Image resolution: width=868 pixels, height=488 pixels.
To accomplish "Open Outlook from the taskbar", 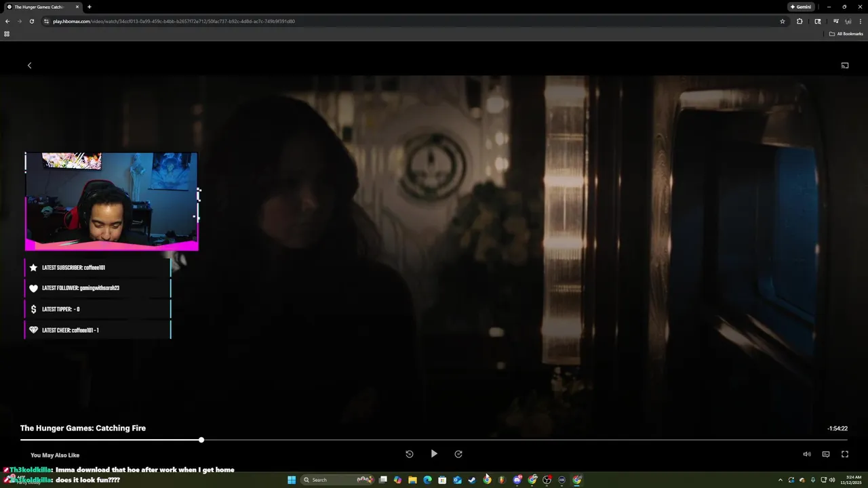I will 458,480.
